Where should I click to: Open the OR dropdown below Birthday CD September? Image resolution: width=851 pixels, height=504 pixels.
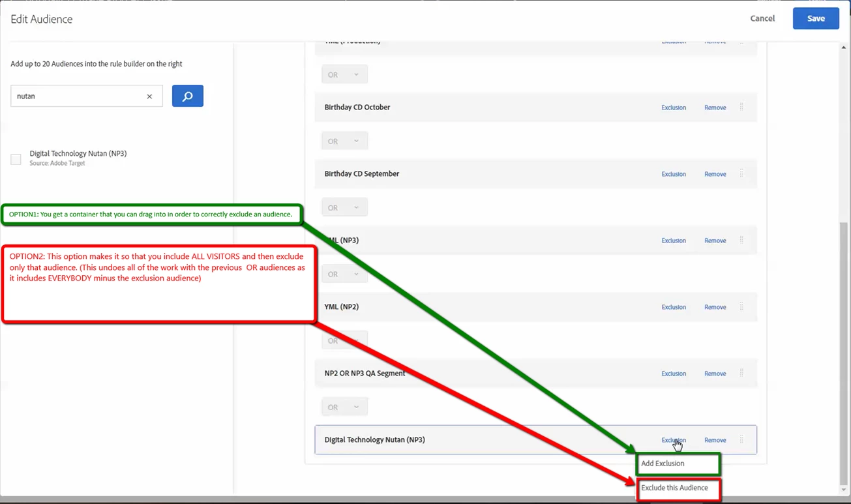click(344, 207)
